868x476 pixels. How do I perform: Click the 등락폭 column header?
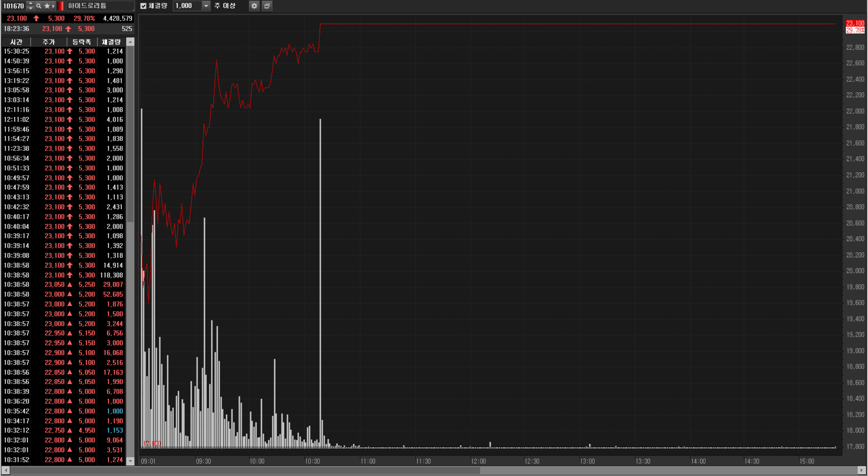(x=82, y=42)
